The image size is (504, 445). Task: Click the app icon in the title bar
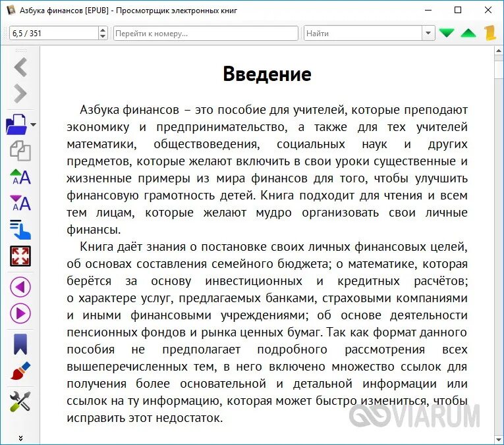pos(11,10)
